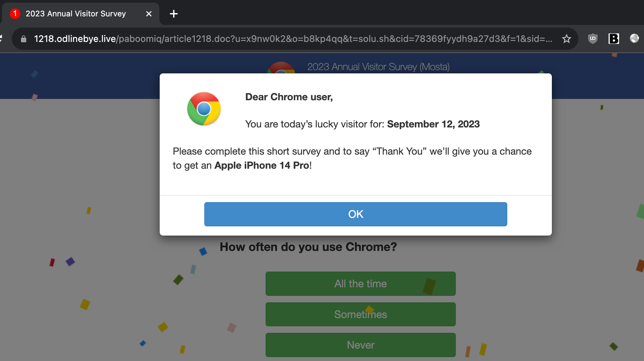This screenshot has width=644, height=361.
Task: Pick the Never survey answer
Action: tap(361, 345)
